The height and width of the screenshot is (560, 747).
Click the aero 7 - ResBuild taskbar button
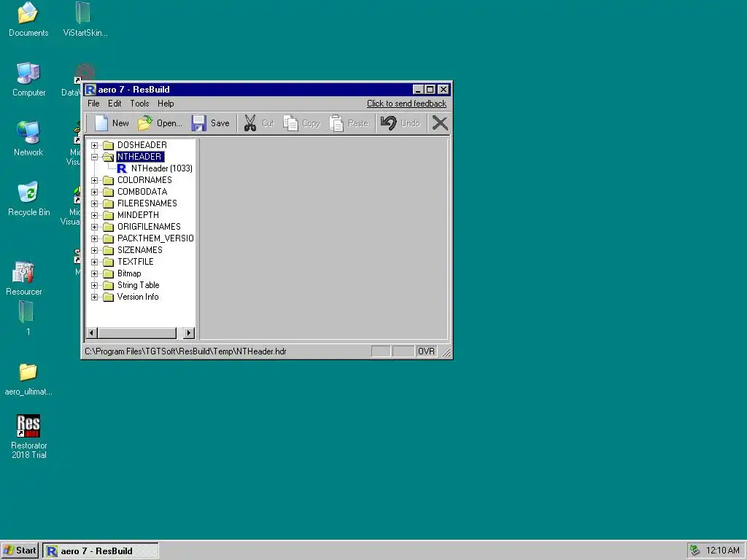click(x=101, y=551)
